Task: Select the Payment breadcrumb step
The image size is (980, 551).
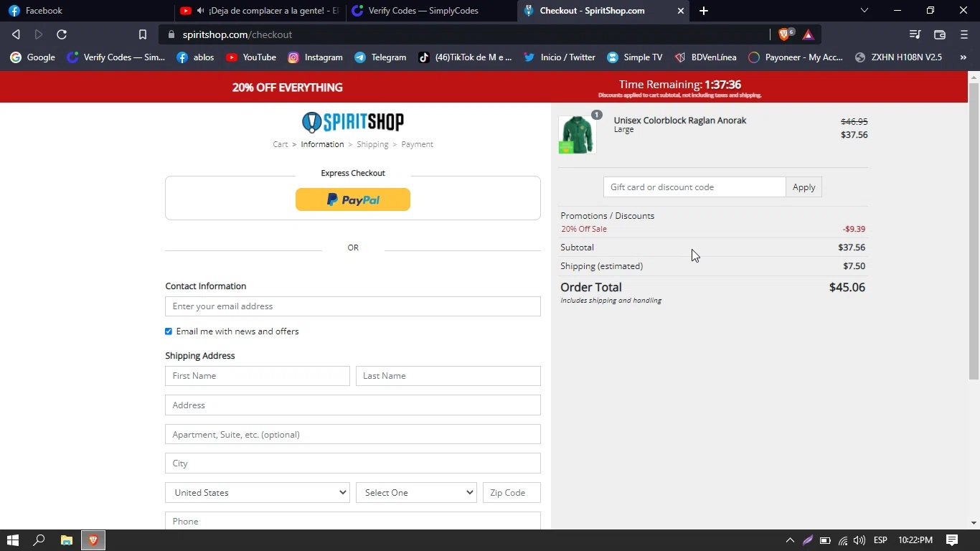Action: (x=417, y=144)
